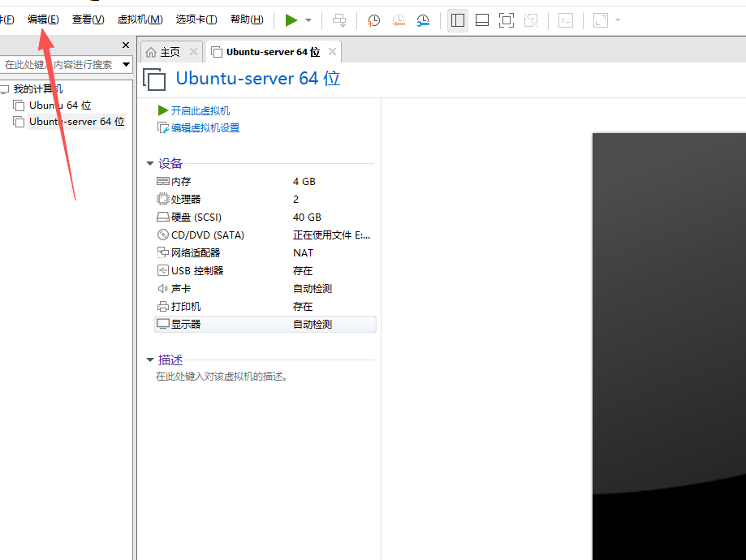Viewport: 746px width, 560px height.
Task: Toggle the library sidebar view icon
Action: click(x=458, y=20)
